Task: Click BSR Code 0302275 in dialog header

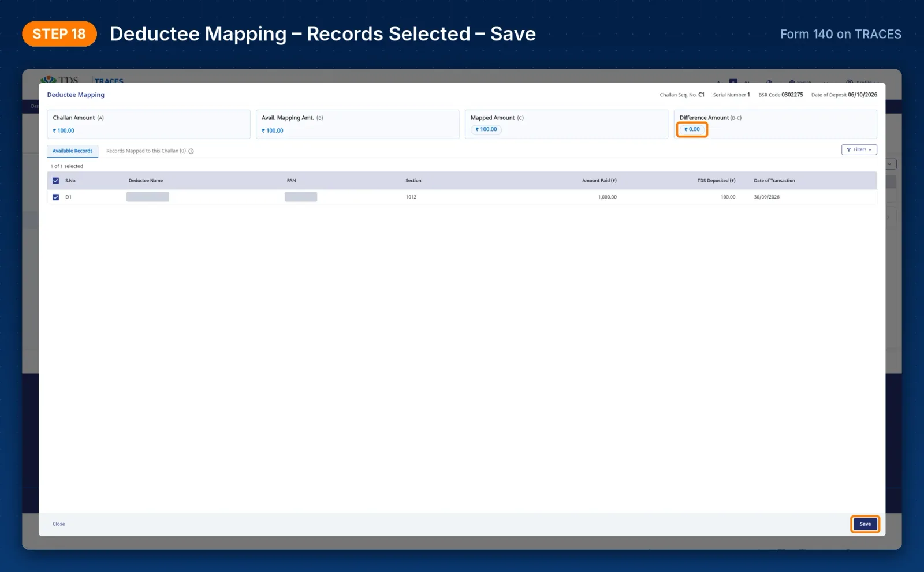Action: (x=780, y=95)
